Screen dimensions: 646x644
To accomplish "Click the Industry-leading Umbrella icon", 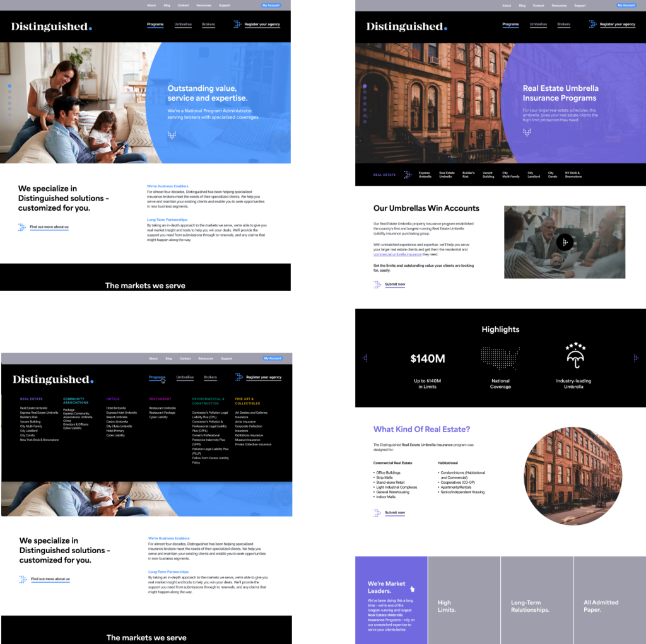I will (575, 355).
